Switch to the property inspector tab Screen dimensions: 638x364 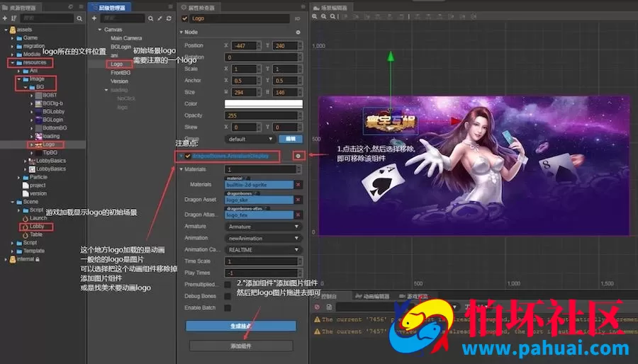coord(199,7)
